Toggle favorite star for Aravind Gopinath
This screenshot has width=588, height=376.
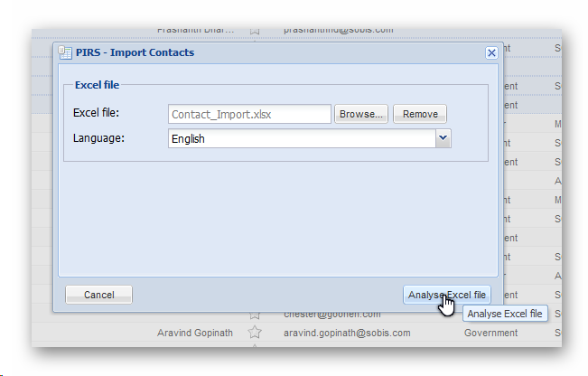pyautogui.click(x=255, y=333)
